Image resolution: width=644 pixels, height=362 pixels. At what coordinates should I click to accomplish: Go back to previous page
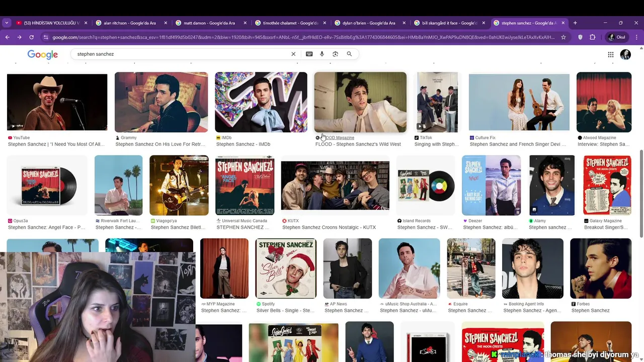click(7, 37)
